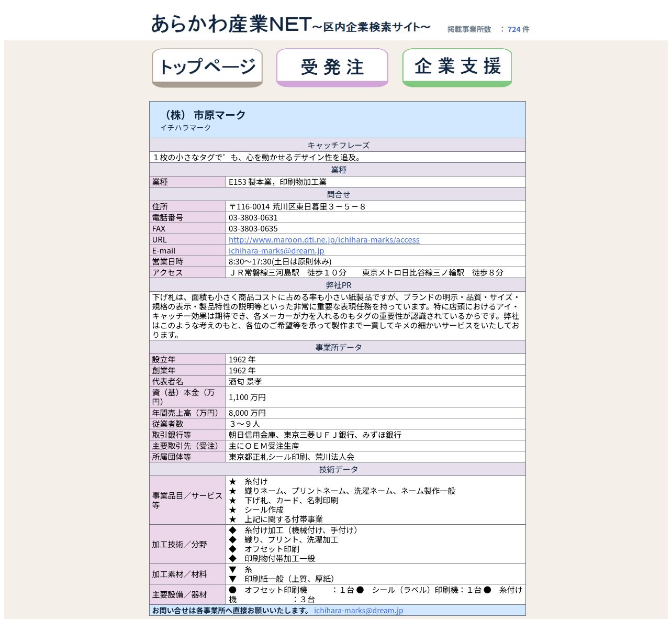Screen dimensions: 672x619
Task: Click the 技術データ section header
Action: click(x=338, y=469)
